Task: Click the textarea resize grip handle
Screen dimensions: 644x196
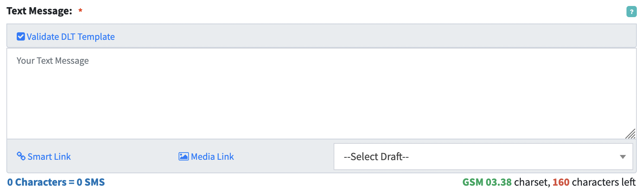Action: [x=630, y=134]
